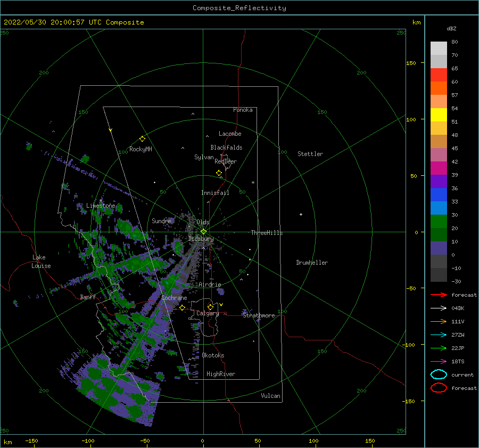This screenshot has width=479, height=448.
Task: Click the yellow diamond marker above Calgary
Action: [210, 307]
